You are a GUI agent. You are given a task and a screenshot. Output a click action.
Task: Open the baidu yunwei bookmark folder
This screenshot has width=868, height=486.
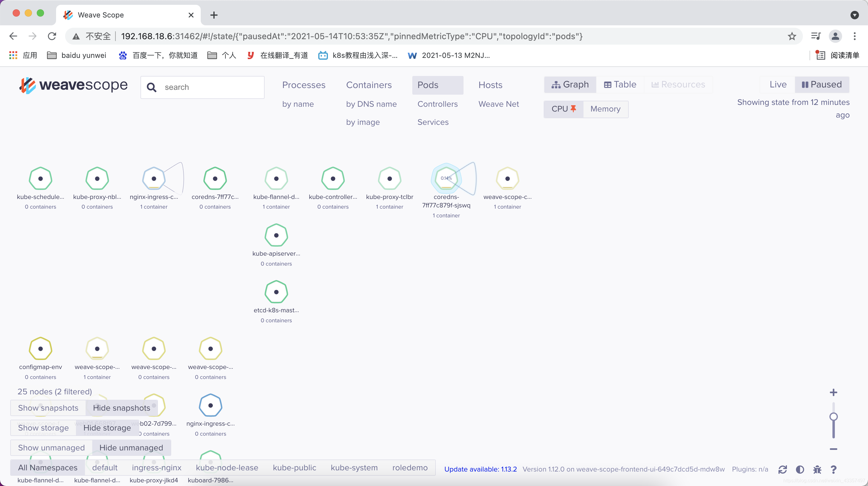[x=77, y=55]
